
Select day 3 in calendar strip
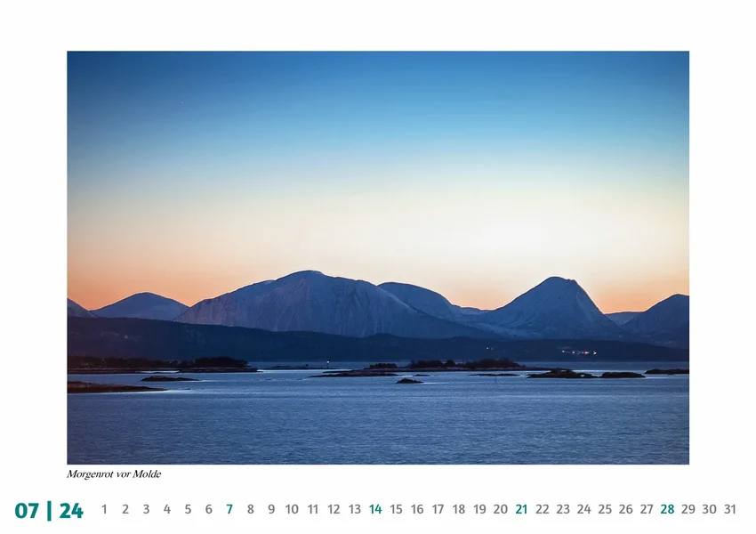146,509
